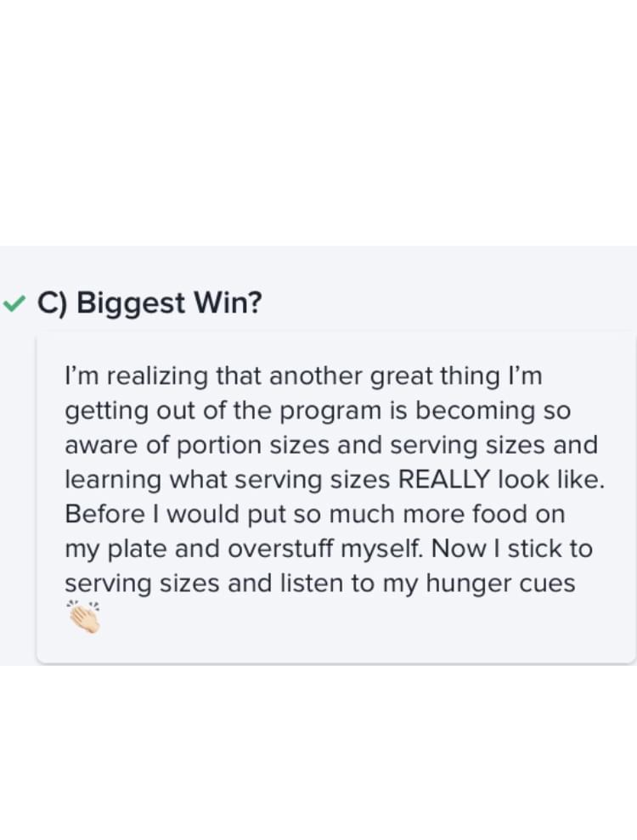Select the 'C) Biggest Win?' heading
Image resolution: width=637 pixels, height=840 pixels.
click(x=150, y=302)
